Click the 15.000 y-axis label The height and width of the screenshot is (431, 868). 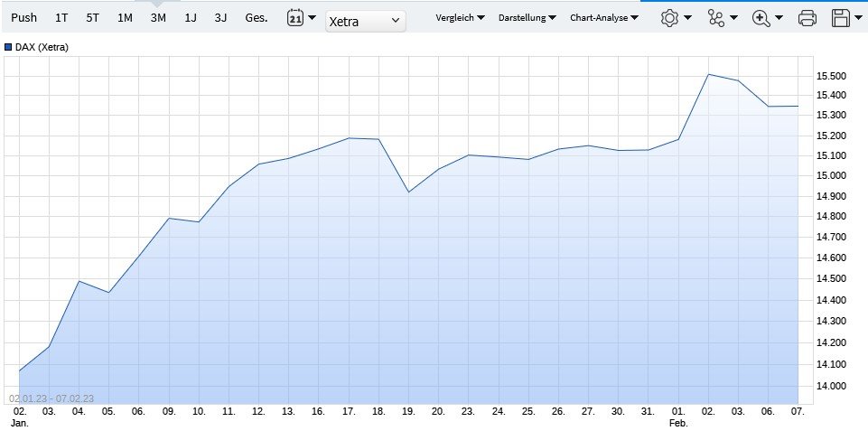pyautogui.click(x=831, y=175)
